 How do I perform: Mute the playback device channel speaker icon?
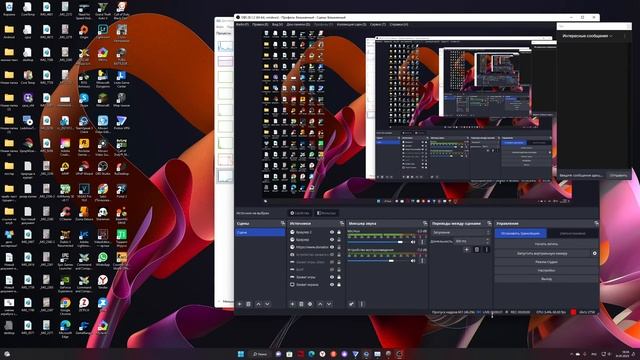(413, 260)
